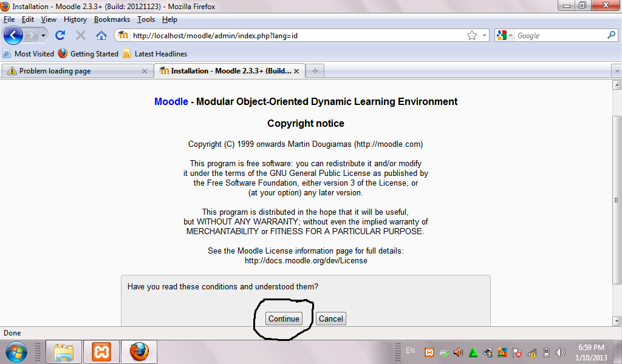The image size is (622, 364).
Task: Click the Moodle site favicon in address bar
Action: pyautogui.click(x=123, y=35)
